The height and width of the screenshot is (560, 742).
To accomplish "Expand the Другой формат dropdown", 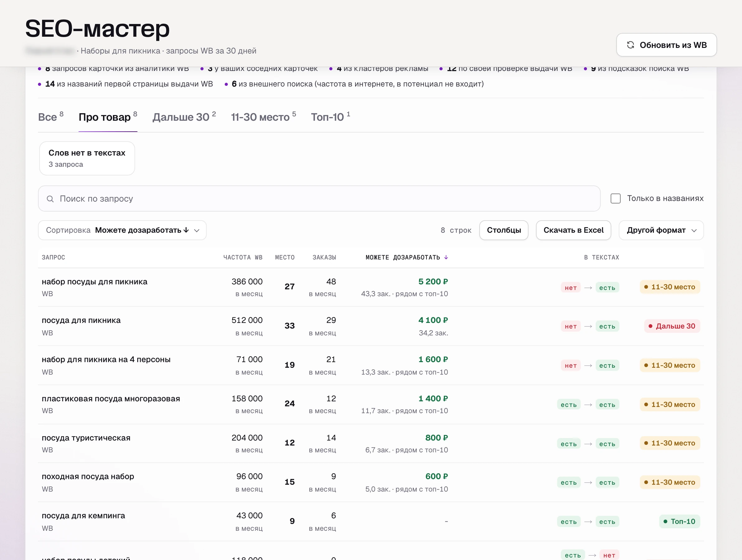I will 661,230.
